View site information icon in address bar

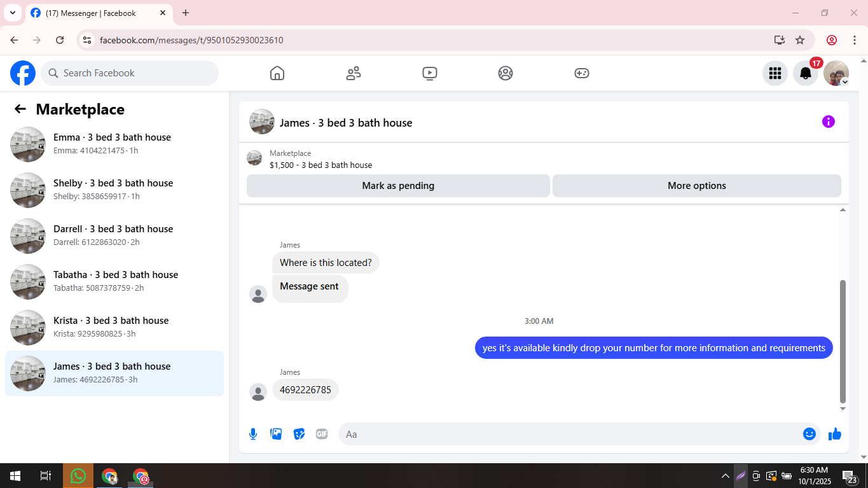point(88,40)
